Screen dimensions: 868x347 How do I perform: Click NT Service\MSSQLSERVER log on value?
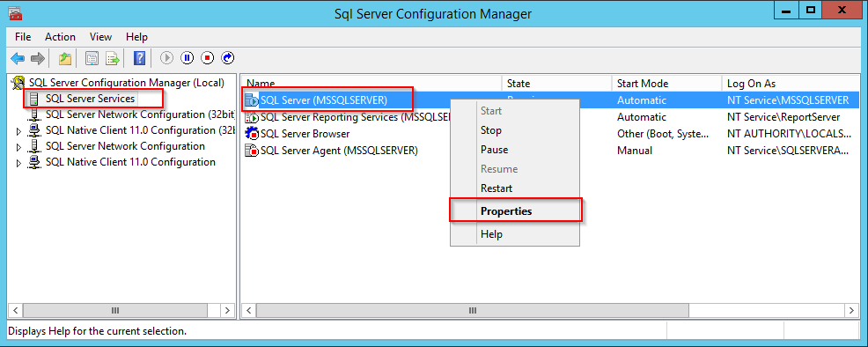click(x=788, y=100)
